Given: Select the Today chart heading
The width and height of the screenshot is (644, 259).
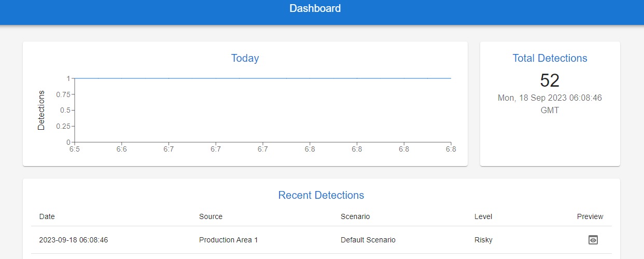Looking at the screenshot, I should tap(245, 58).
